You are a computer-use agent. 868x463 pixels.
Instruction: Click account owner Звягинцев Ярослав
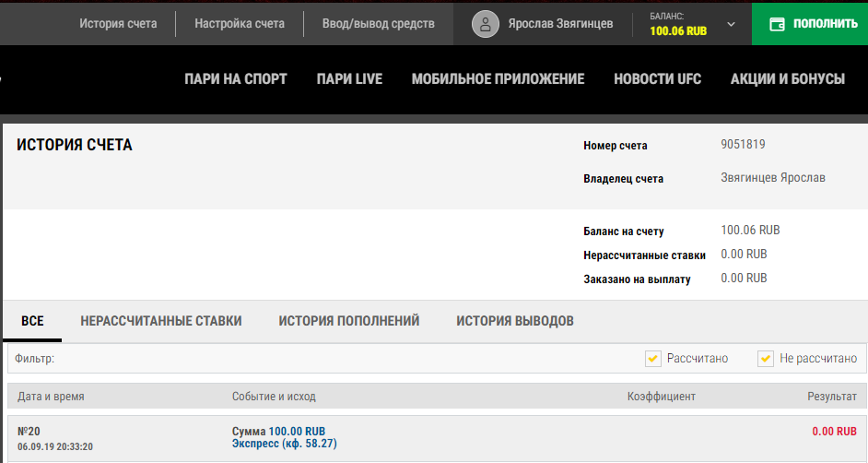[x=773, y=178]
